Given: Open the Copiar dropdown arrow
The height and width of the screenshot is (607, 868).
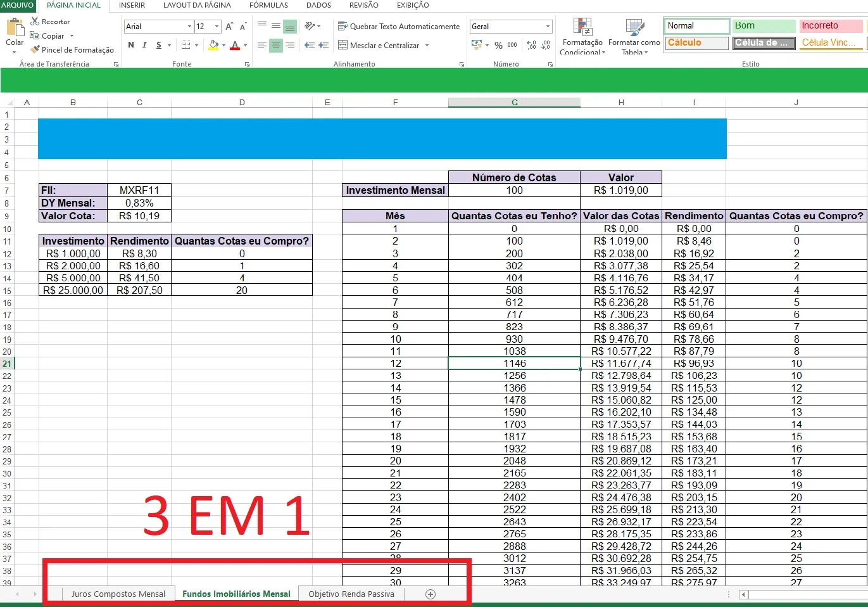Looking at the screenshot, I should (x=72, y=36).
